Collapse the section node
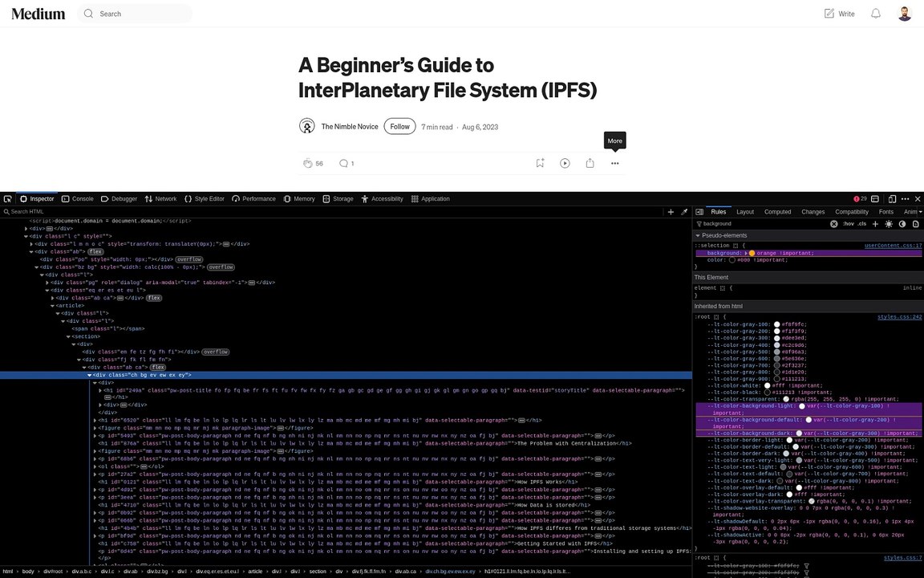924x578 pixels. tap(68, 336)
